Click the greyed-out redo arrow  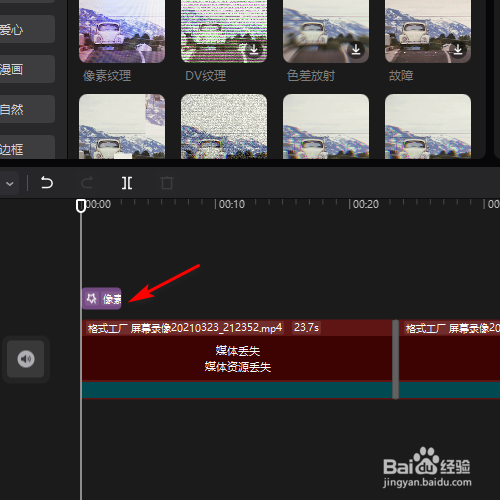(x=87, y=183)
